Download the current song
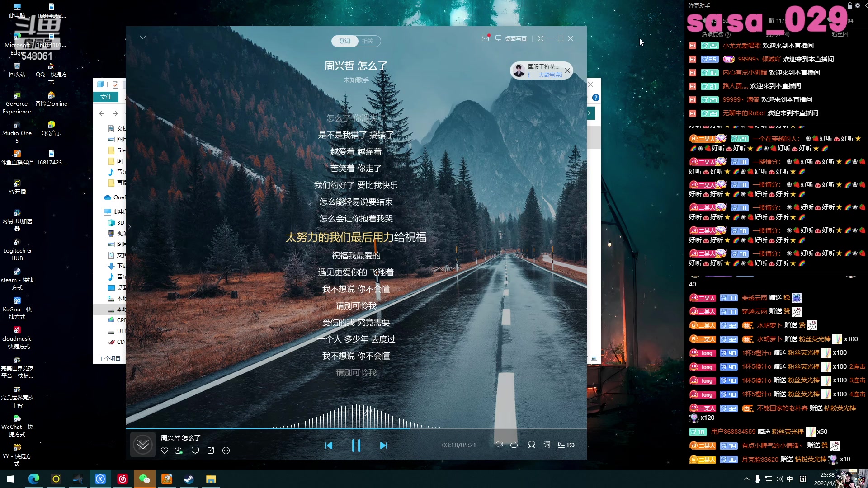 tap(179, 450)
